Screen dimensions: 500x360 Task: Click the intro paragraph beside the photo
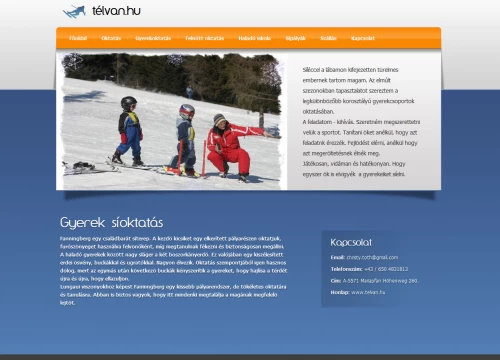(x=362, y=122)
